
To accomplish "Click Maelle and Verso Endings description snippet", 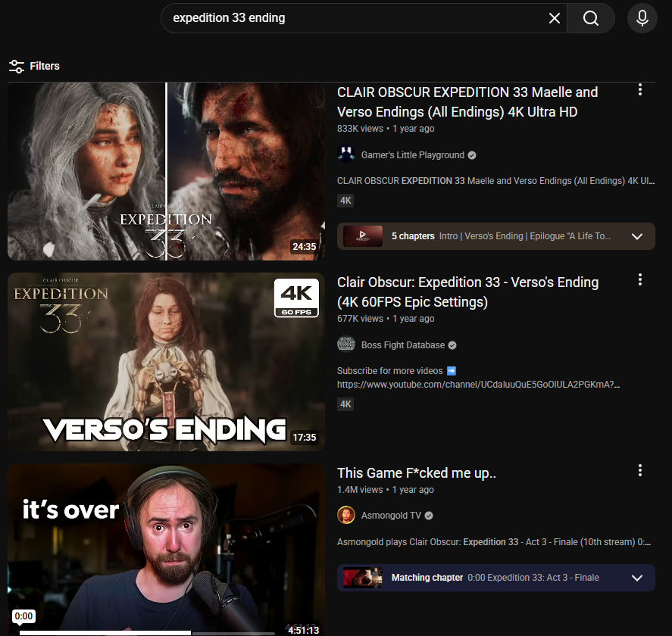I will point(496,181).
